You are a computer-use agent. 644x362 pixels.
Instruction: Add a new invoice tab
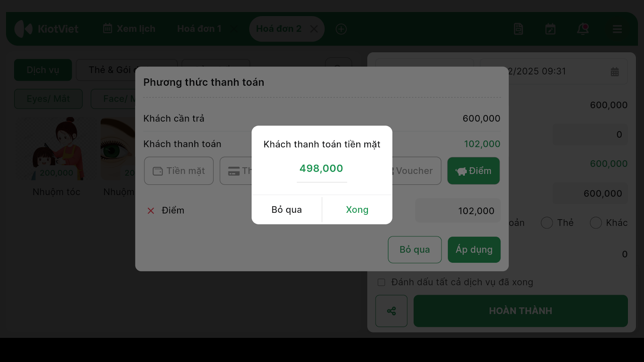341,29
